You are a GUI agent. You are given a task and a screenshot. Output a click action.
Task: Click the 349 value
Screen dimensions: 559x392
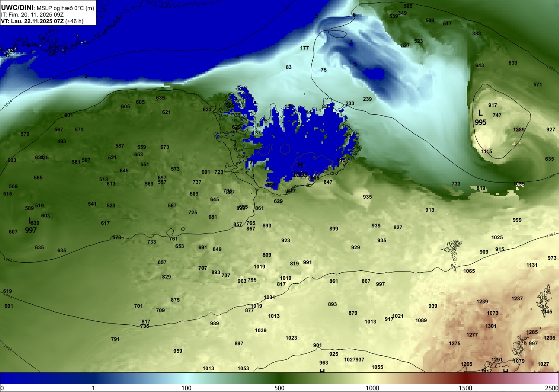tap(402, 13)
